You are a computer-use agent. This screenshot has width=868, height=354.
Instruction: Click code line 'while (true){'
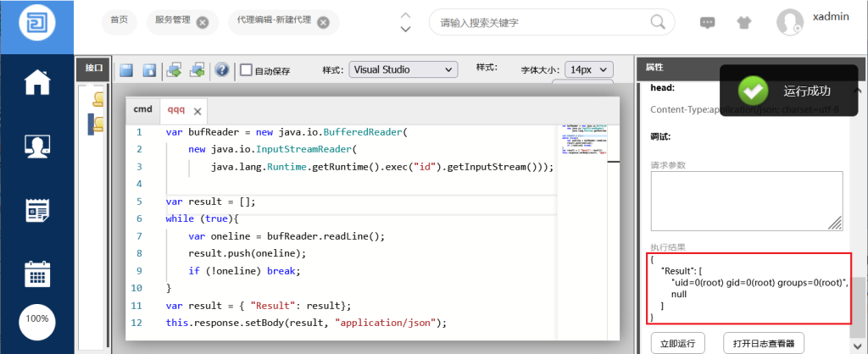point(202,218)
